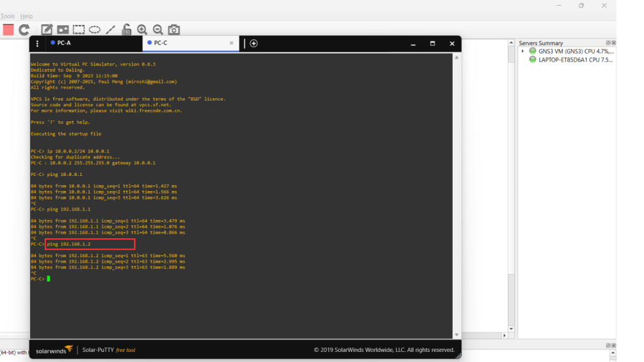The height and width of the screenshot is (362, 644).
Task: Select the Add a note tool
Action: [47, 30]
